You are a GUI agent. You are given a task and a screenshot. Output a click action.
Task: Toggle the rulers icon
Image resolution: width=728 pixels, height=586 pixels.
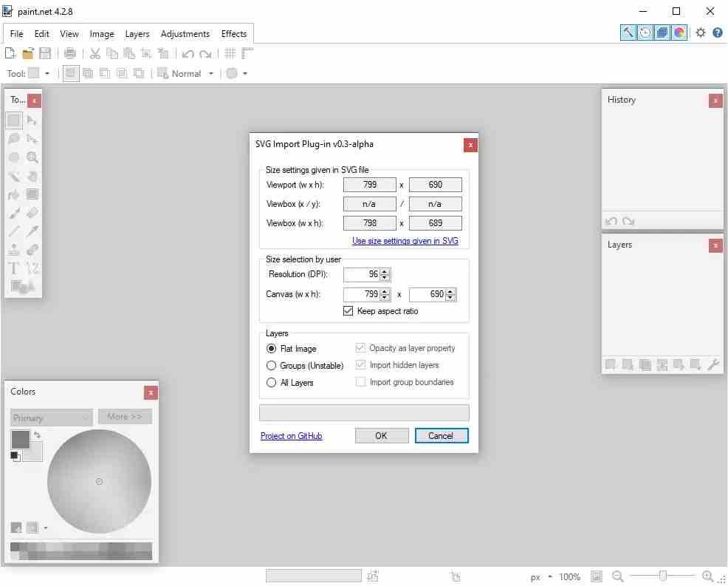pos(247,53)
